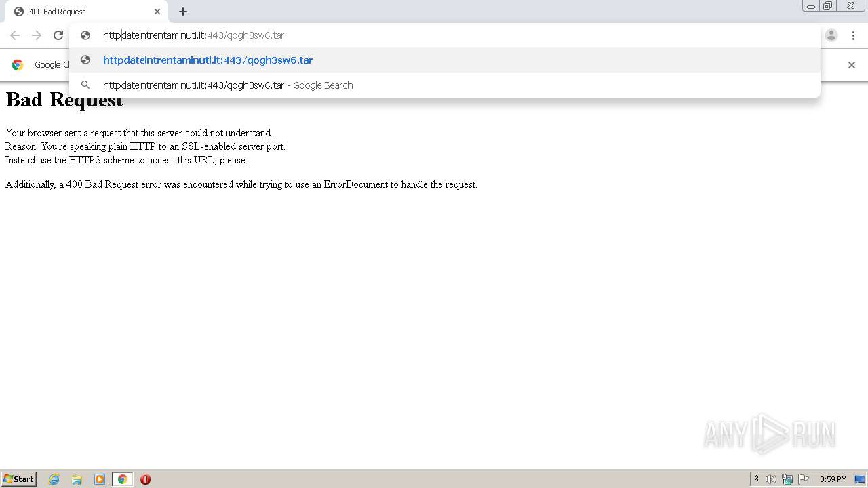Click the globe icon beside URL suggestion
The width and height of the screenshot is (868, 488).
(85, 60)
